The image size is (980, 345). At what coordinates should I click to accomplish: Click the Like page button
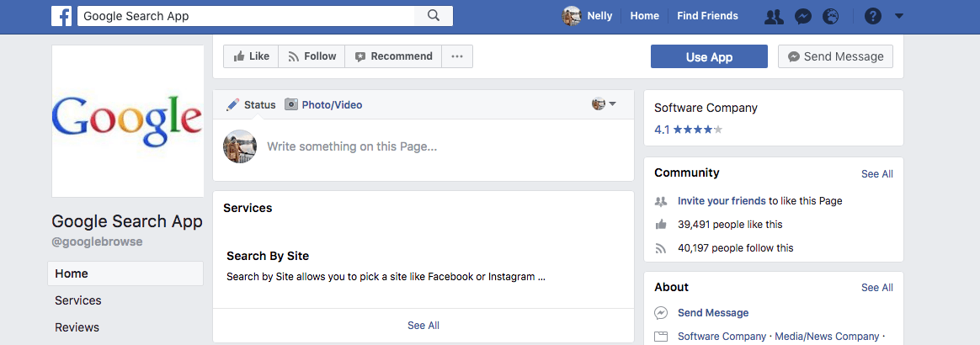[x=251, y=56]
